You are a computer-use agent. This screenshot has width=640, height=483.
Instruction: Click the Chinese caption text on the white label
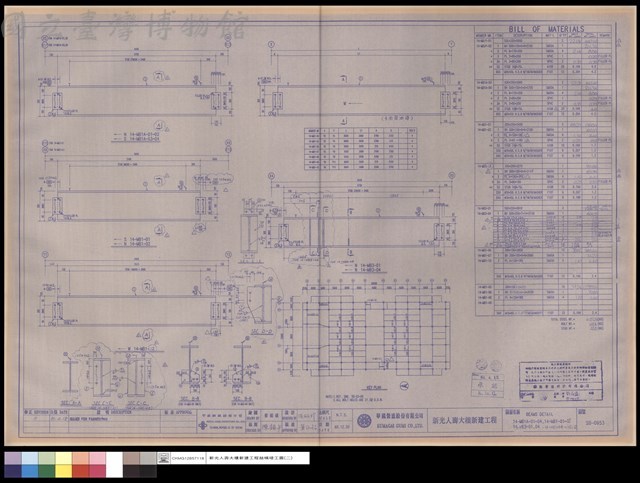(x=251, y=459)
